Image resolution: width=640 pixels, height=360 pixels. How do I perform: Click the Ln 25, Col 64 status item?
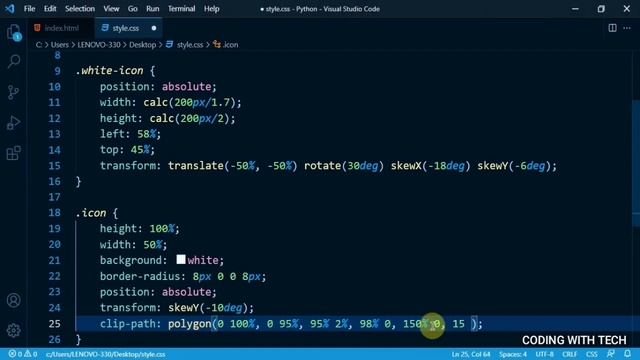pyautogui.click(x=471, y=354)
